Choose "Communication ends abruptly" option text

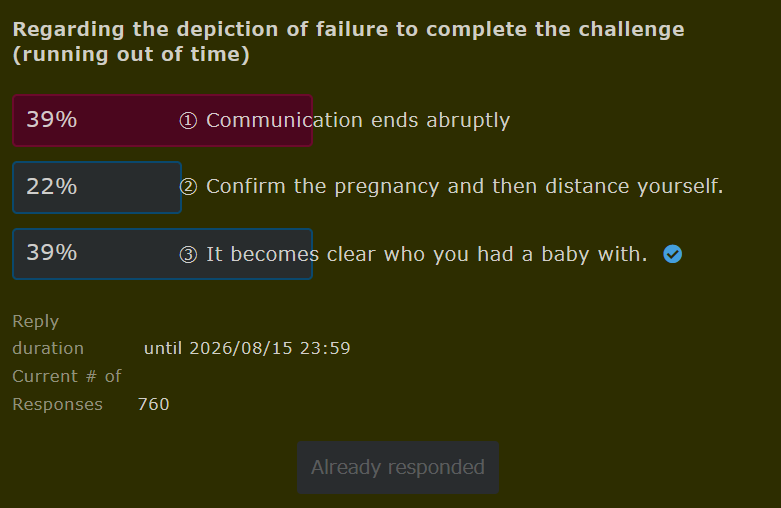358,121
